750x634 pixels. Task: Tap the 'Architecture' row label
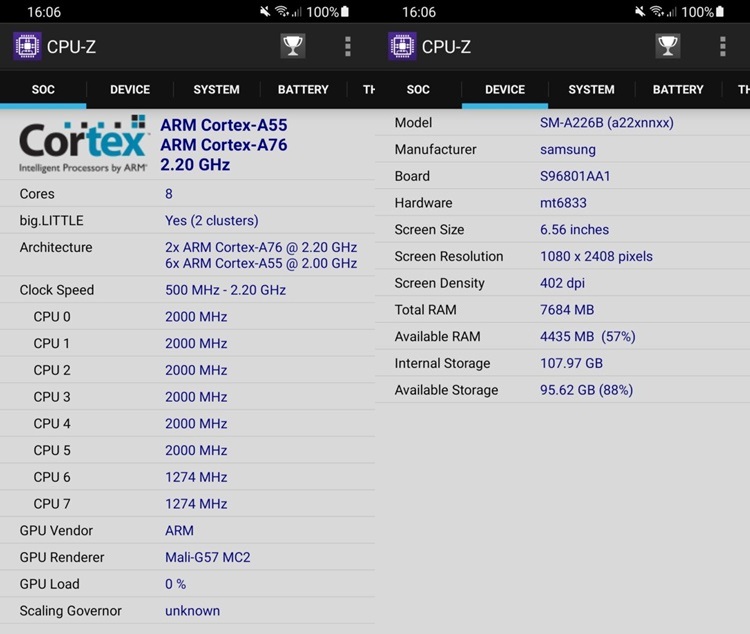[x=56, y=247]
